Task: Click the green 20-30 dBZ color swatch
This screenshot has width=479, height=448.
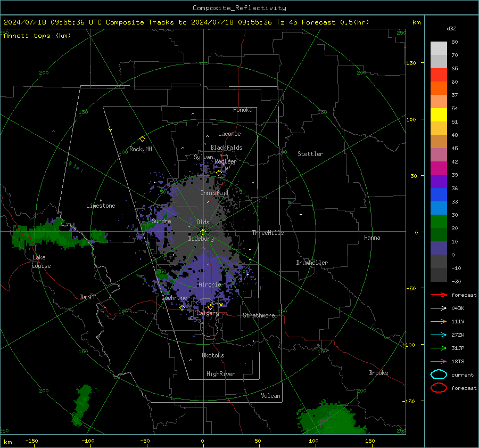Action: coord(439,222)
